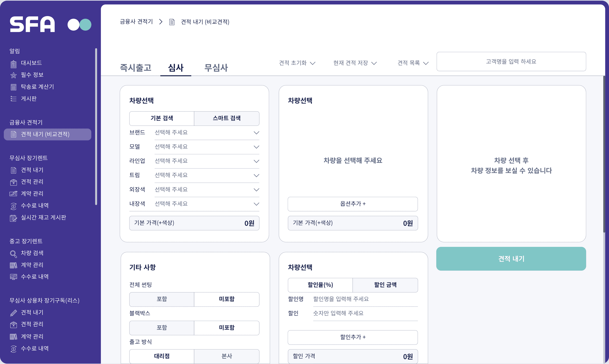The height and width of the screenshot is (364, 609).
Task: Choose 본사 for 출고 방식
Action: click(227, 356)
